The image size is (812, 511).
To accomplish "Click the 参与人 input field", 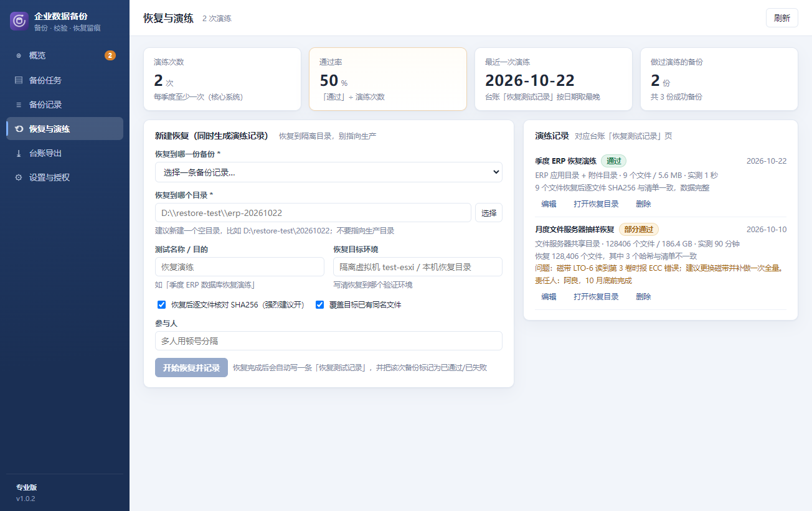I will coord(329,341).
